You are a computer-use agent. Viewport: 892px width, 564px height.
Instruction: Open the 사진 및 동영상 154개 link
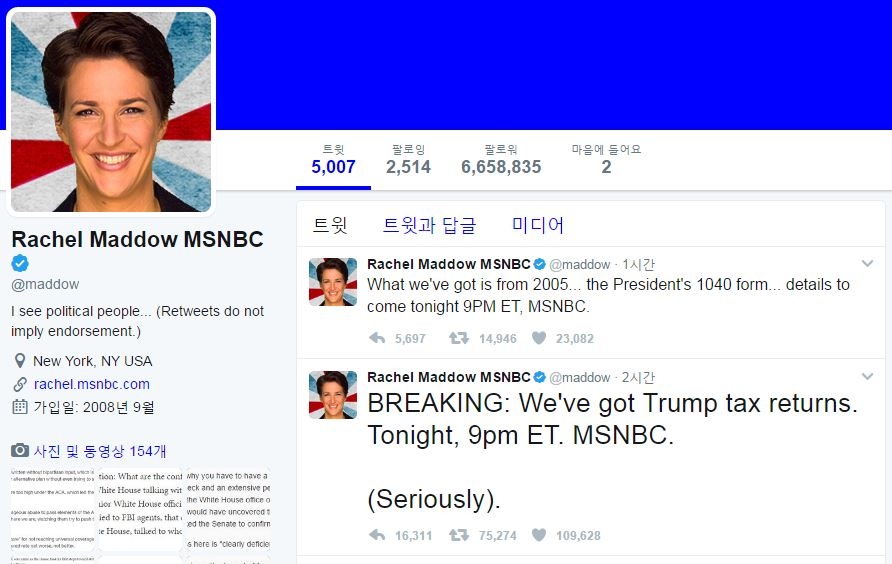click(x=100, y=451)
